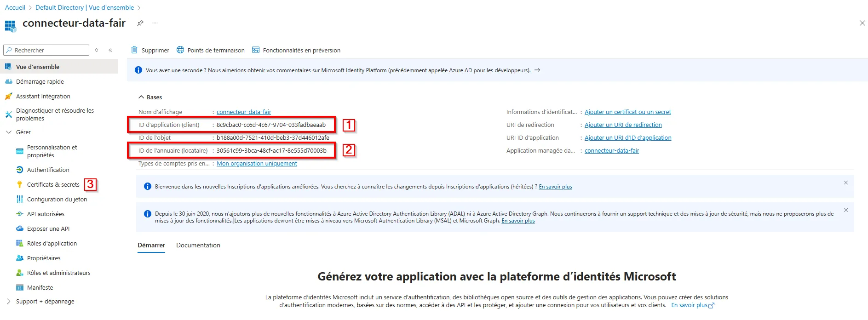
Task: Click the app registration icon next to title
Action: coord(10,26)
